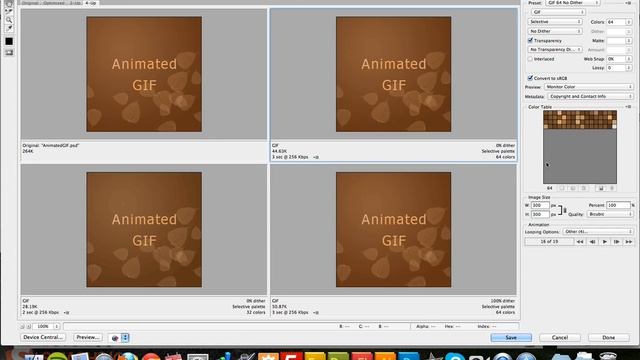Screen dimensions: 640x360
Task: Click the Colors stepper arrows
Action: (629, 22)
